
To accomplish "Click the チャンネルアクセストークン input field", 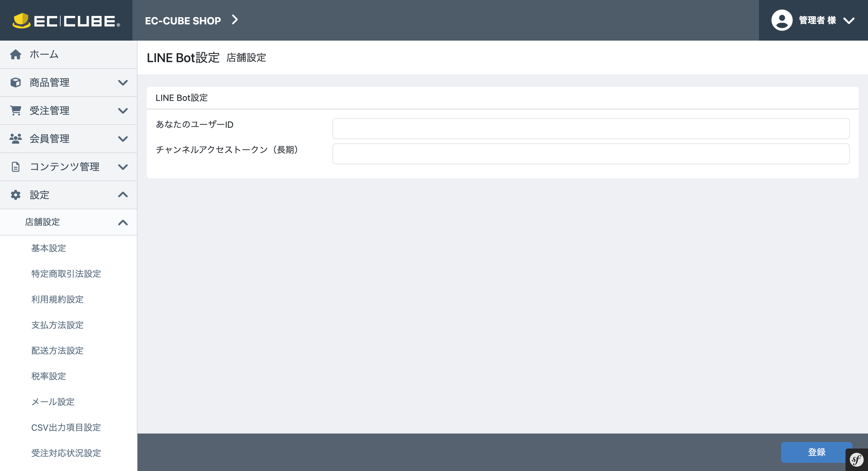I will [591, 154].
